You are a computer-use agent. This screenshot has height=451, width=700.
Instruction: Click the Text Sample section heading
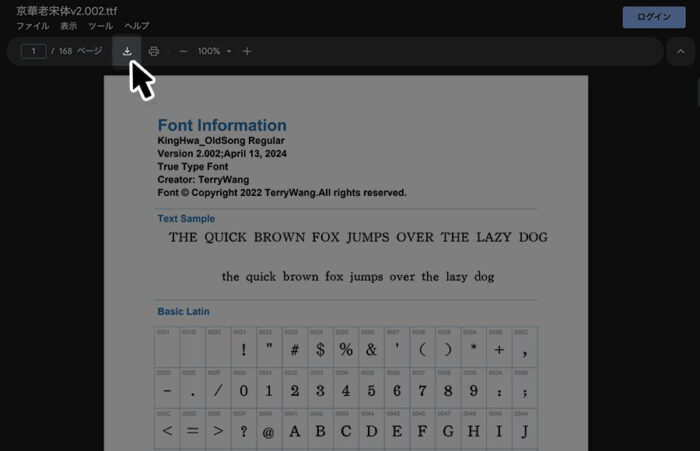186,219
